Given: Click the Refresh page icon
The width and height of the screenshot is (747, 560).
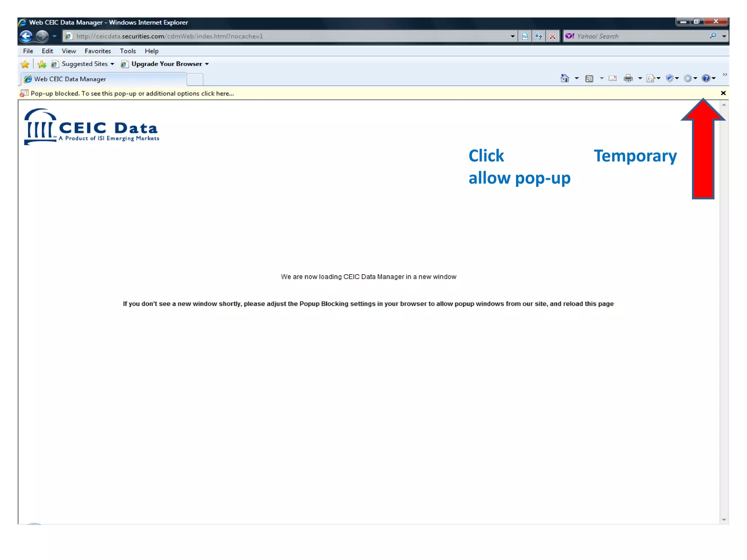Looking at the screenshot, I should point(538,36).
